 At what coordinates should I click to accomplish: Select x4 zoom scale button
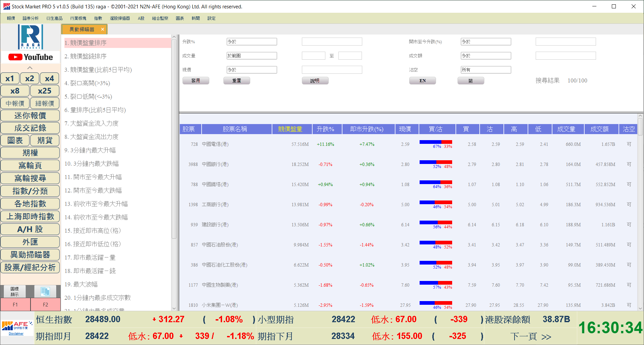[49, 78]
